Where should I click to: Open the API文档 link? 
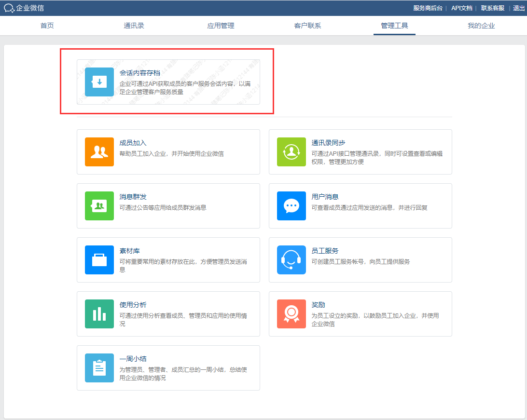click(462, 8)
